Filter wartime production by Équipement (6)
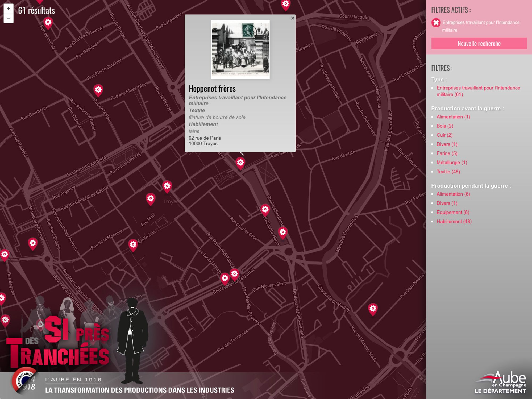The height and width of the screenshot is (399, 532). (452, 212)
